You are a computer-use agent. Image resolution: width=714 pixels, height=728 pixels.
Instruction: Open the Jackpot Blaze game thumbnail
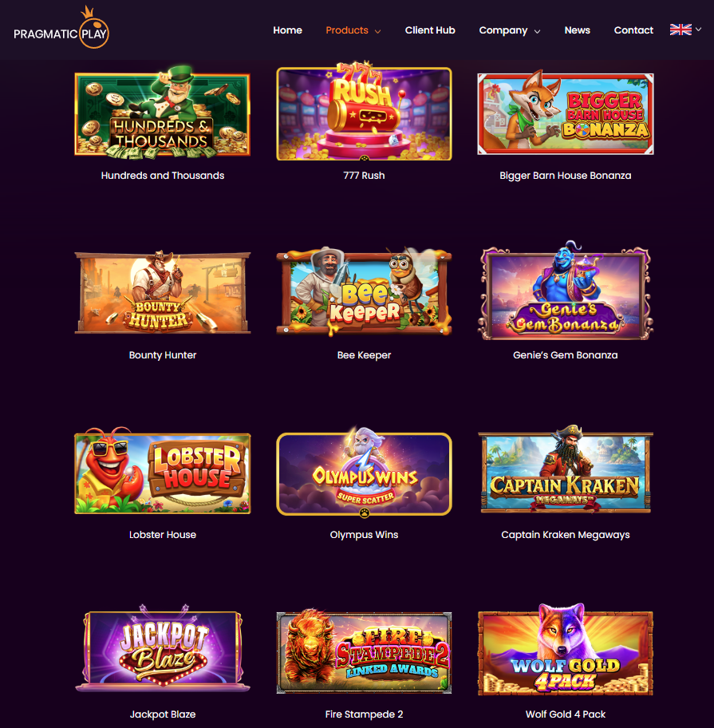coord(163,647)
